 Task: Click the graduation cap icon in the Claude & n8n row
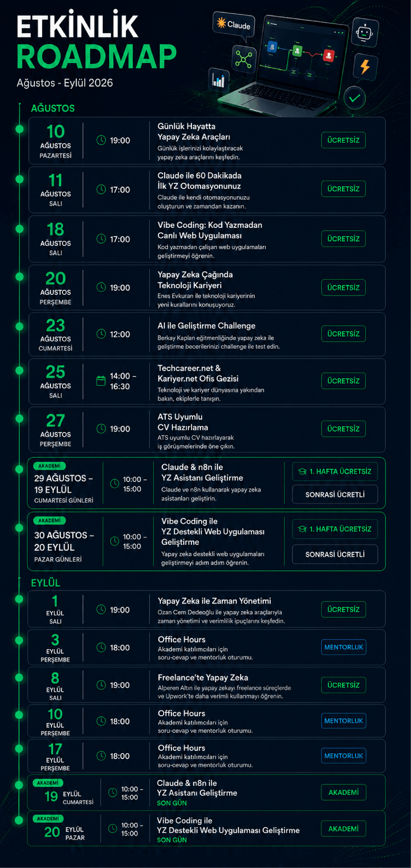click(302, 471)
